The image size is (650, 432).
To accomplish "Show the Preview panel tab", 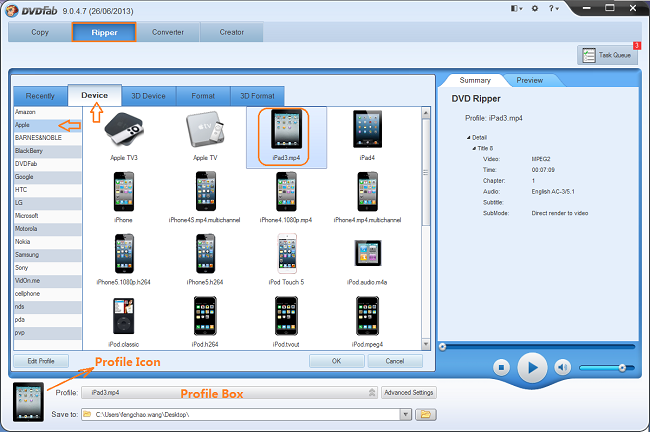I will pos(530,80).
